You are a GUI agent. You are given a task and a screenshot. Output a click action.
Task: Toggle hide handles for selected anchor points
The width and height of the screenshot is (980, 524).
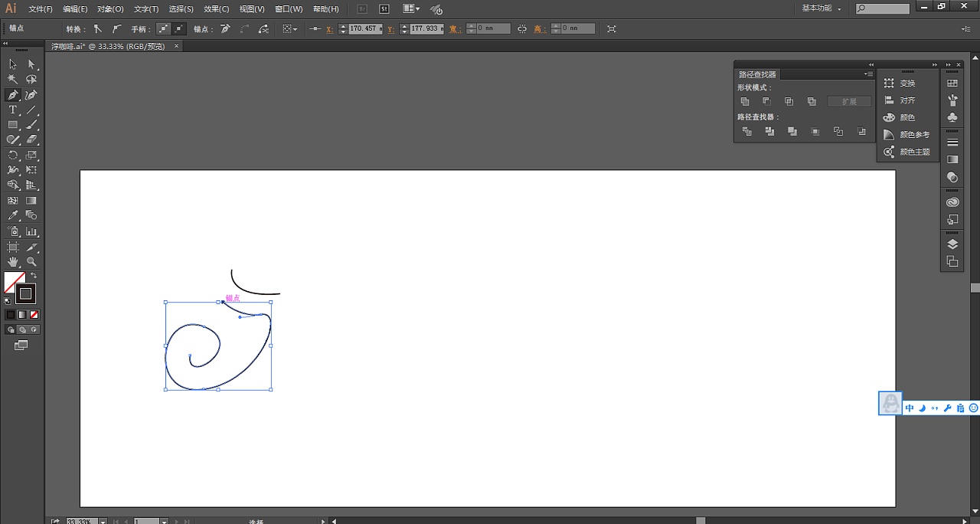[x=178, y=28]
